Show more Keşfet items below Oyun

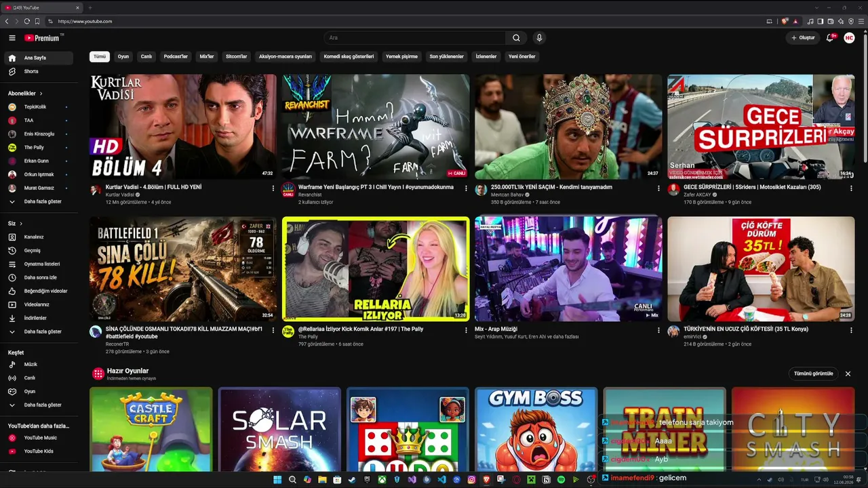click(39, 405)
